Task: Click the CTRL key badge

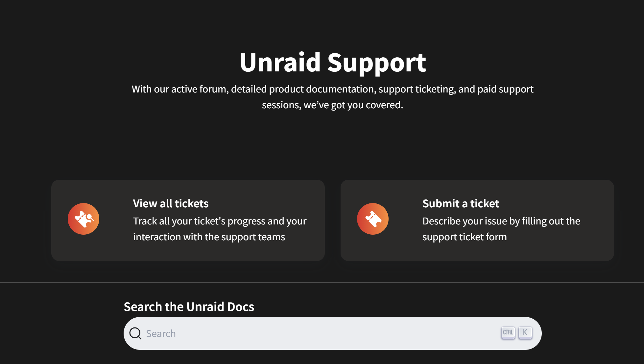Action: point(508,332)
